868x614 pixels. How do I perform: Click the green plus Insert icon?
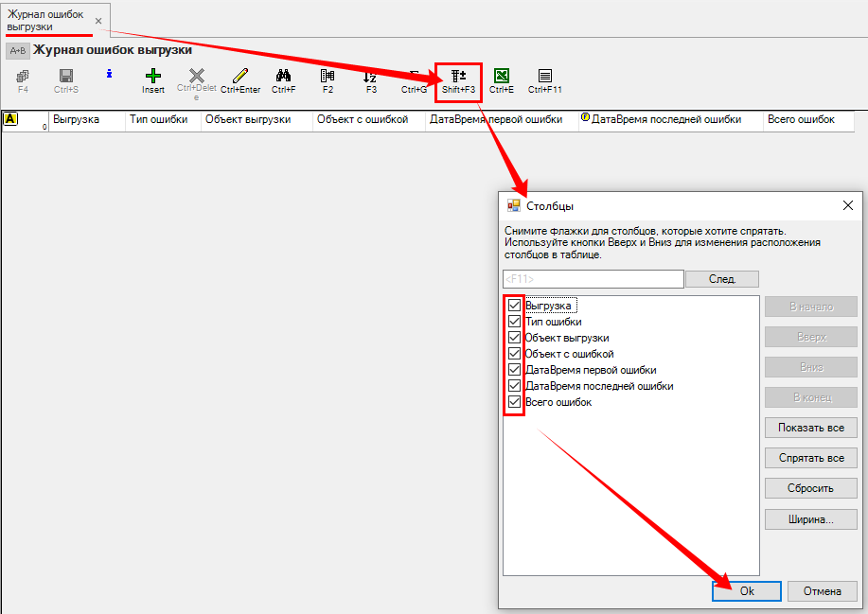coord(152,76)
